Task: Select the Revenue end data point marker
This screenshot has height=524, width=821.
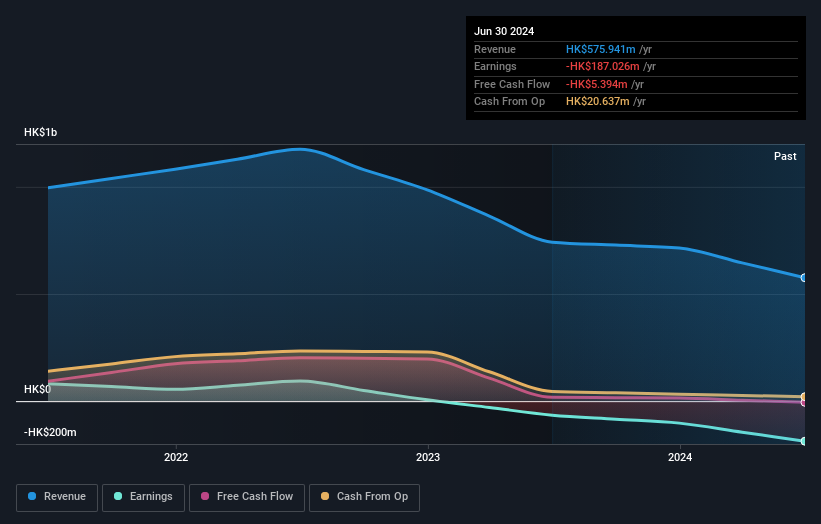Action: click(804, 278)
